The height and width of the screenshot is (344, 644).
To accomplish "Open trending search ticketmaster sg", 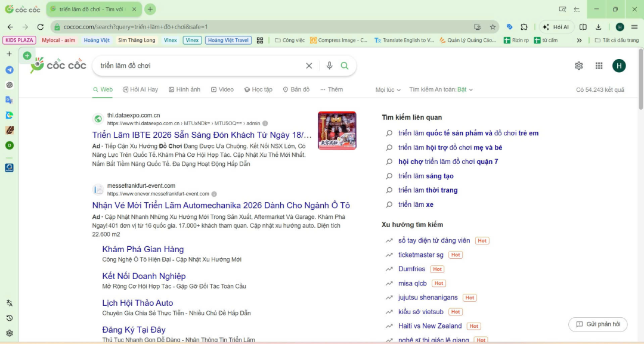I will click(x=421, y=255).
